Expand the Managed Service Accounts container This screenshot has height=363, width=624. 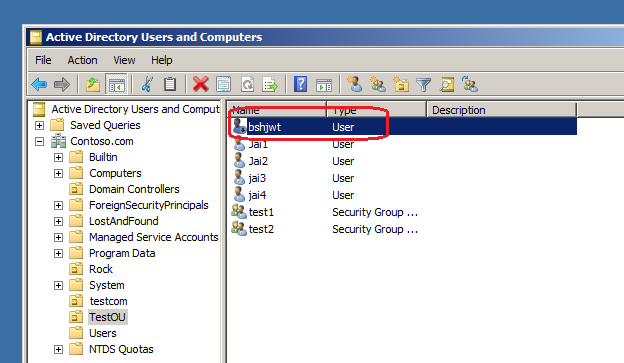58,237
